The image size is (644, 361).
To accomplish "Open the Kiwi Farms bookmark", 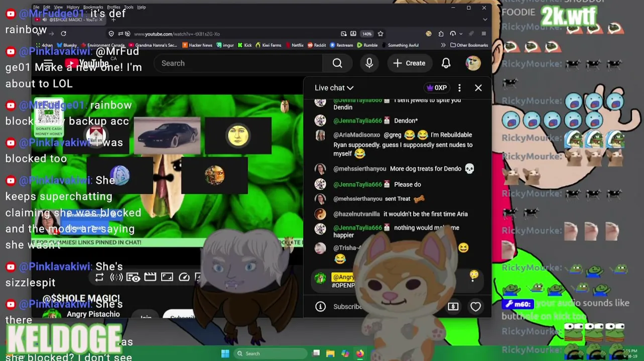I will coord(269,45).
